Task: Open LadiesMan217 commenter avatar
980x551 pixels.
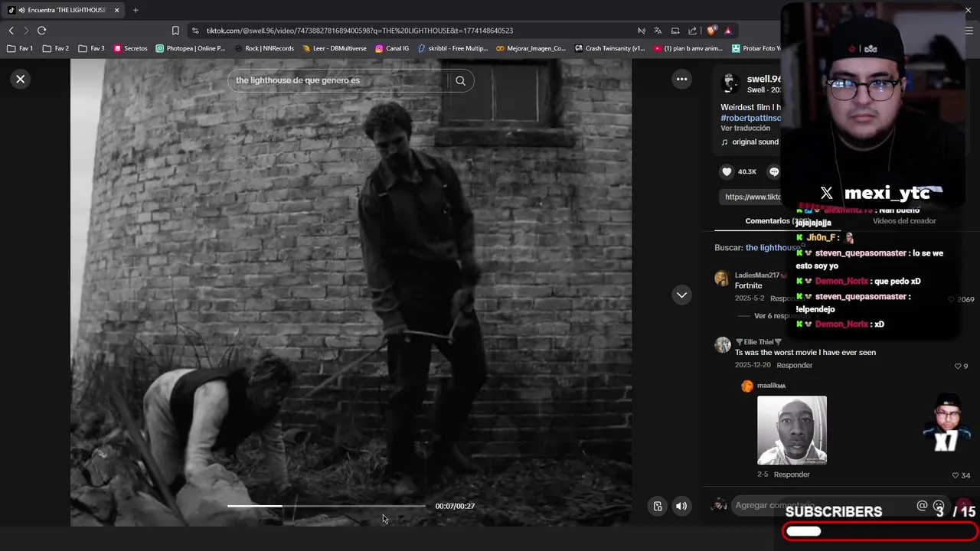Action: coord(722,279)
